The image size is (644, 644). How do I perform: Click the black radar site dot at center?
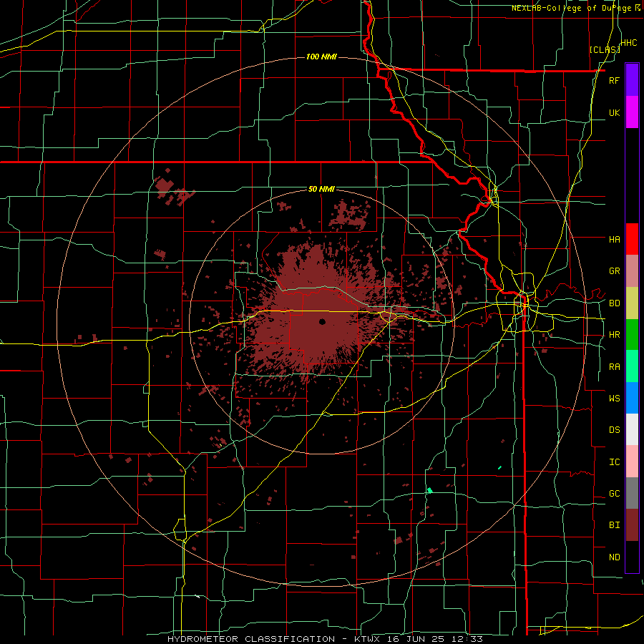click(x=322, y=321)
